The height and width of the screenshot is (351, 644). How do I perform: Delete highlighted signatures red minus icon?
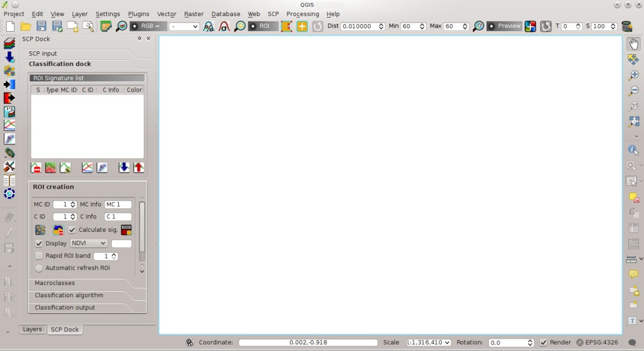36,168
